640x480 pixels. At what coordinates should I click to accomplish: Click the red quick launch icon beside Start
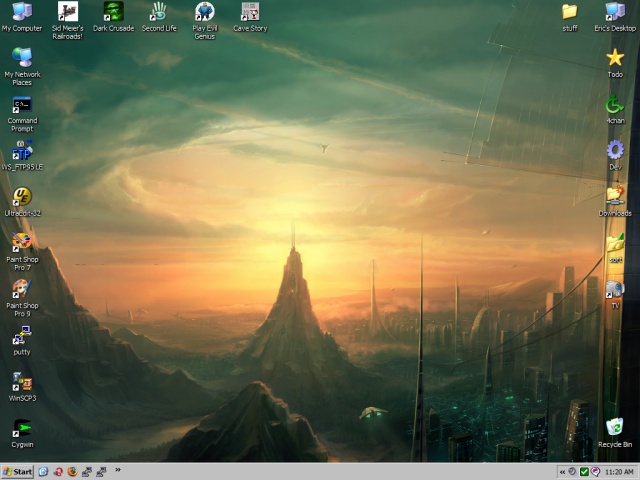tap(58, 472)
